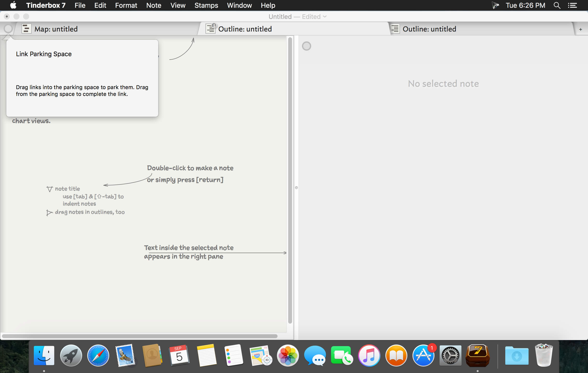Open Spotlight search in menu bar

[x=557, y=5]
